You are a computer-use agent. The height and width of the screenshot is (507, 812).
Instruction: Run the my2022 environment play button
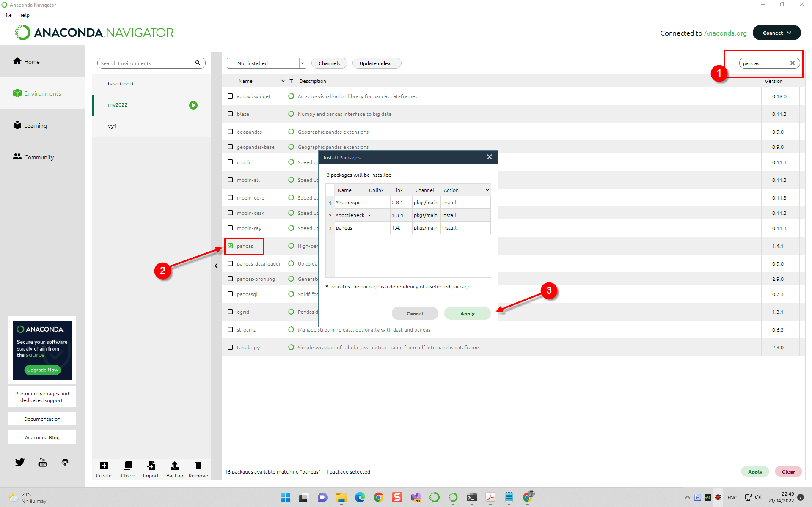pyautogui.click(x=193, y=105)
